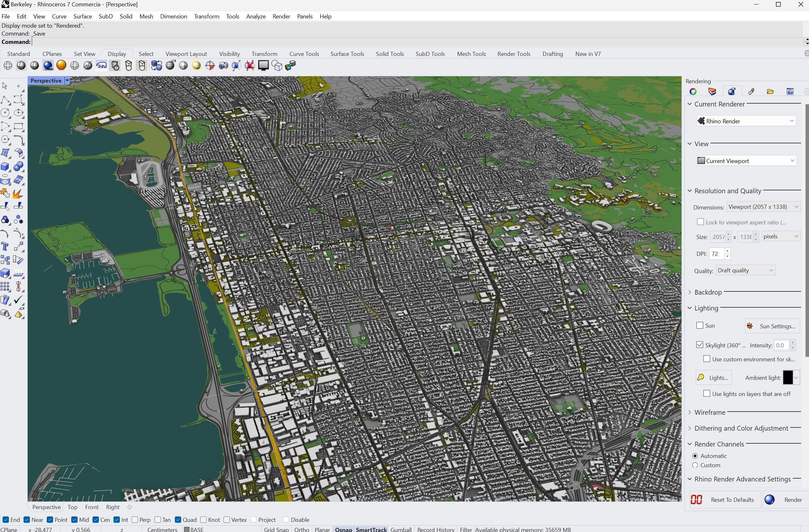
Task: Click the yellow glowing sphere icon
Action: click(196, 65)
